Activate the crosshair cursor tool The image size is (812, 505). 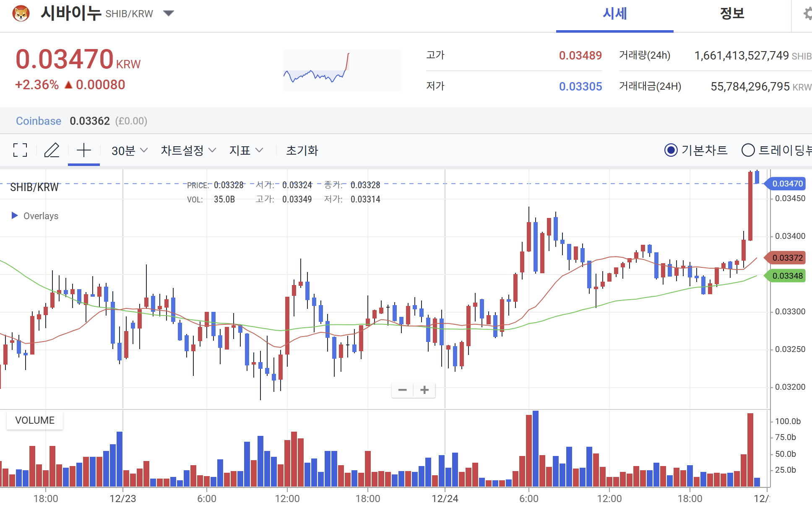(84, 150)
